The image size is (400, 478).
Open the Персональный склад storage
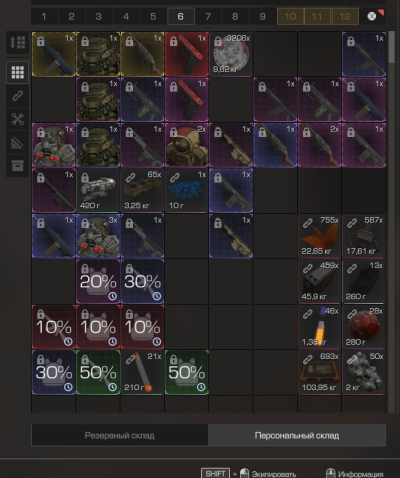point(297,435)
